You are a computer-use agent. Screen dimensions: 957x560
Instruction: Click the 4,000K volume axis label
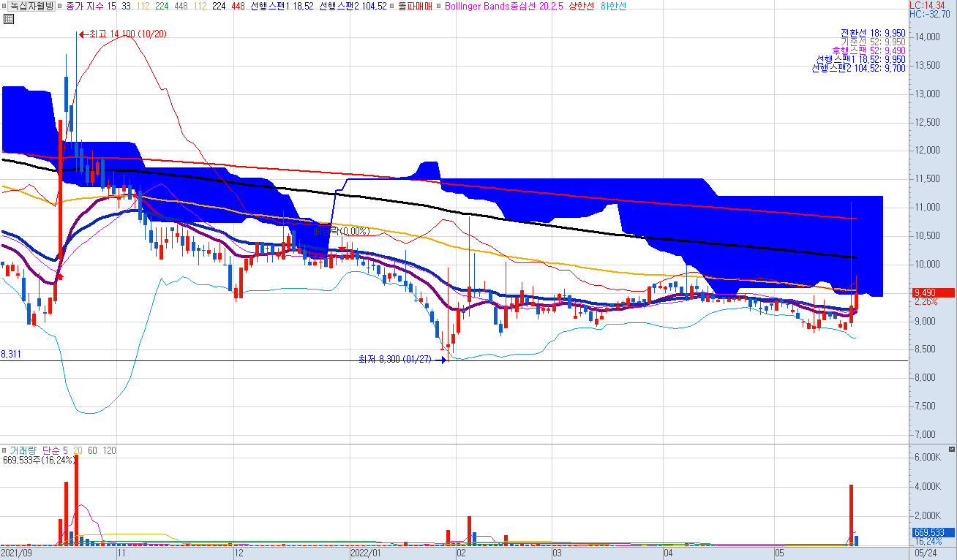pos(926,486)
